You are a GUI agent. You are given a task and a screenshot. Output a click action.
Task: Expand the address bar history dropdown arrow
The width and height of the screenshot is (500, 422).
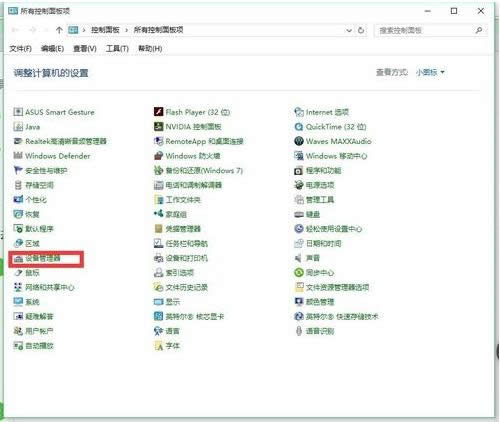[x=349, y=30]
